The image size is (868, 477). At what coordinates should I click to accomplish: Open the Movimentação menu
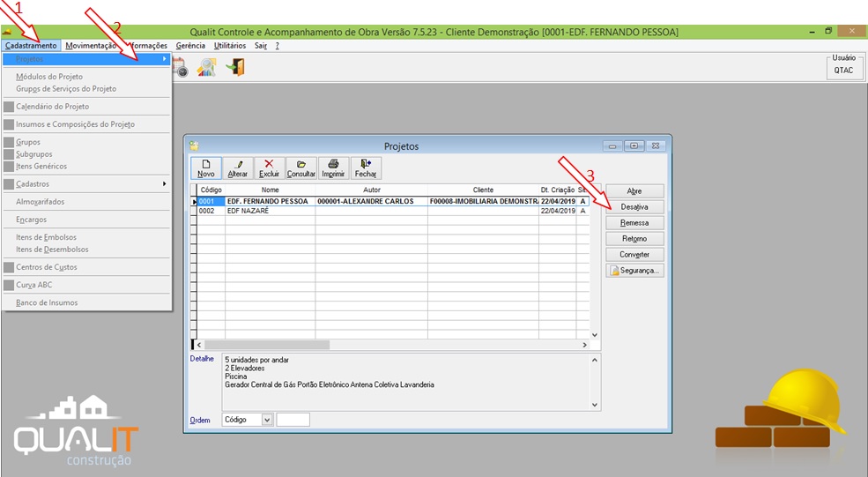point(91,46)
